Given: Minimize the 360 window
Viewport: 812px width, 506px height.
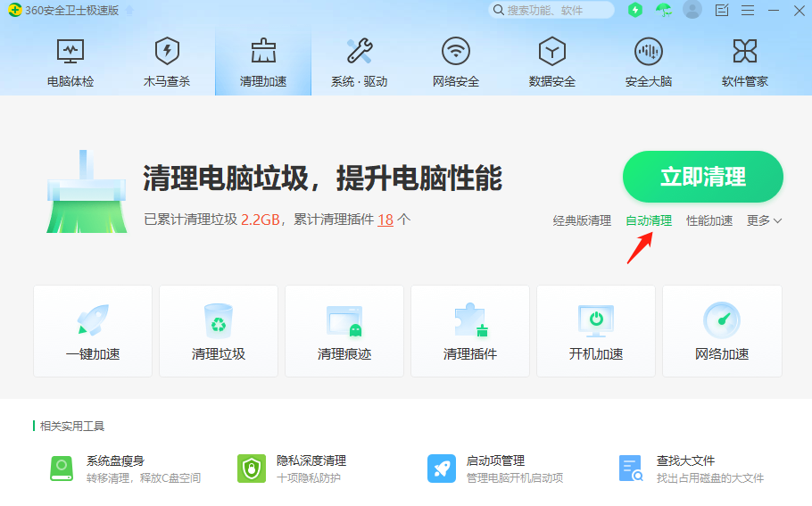Looking at the screenshot, I should 774,11.
